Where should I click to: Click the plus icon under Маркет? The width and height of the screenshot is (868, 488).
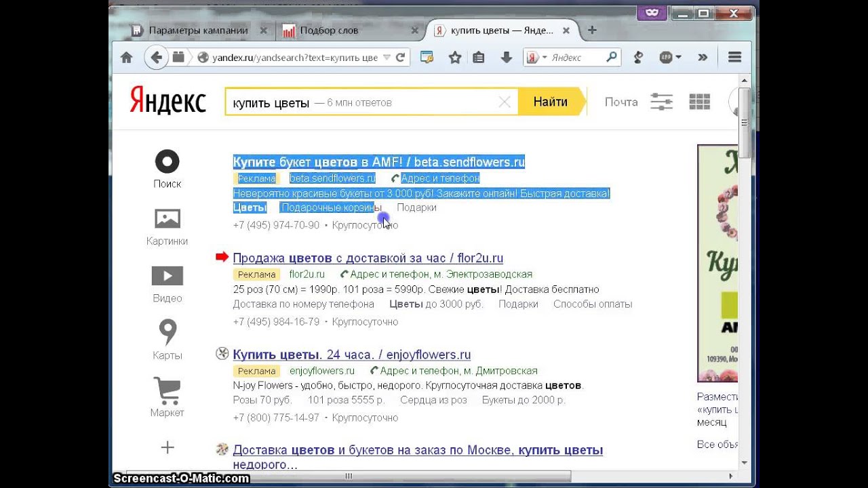(x=167, y=447)
